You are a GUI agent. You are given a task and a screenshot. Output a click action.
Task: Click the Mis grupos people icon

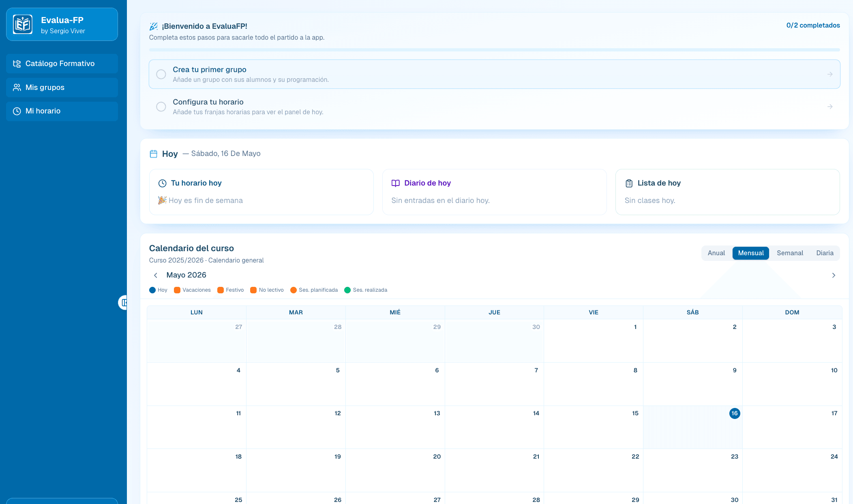click(17, 88)
